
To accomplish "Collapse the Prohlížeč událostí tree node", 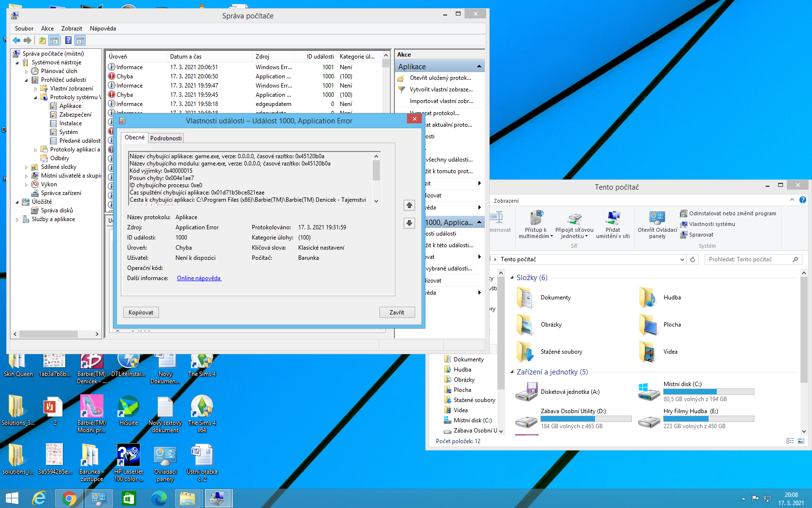I will pos(27,80).
